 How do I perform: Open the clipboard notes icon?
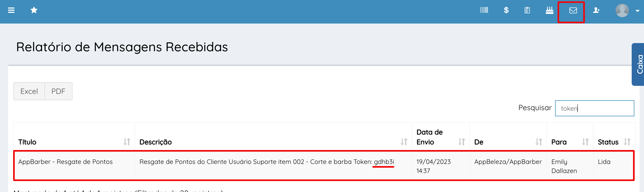527,10
